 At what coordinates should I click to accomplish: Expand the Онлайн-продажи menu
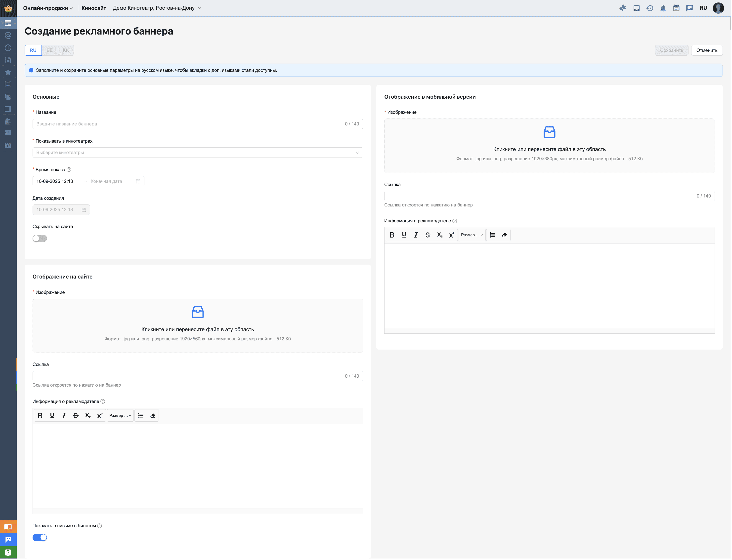pyautogui.click(x=48, y=8)
